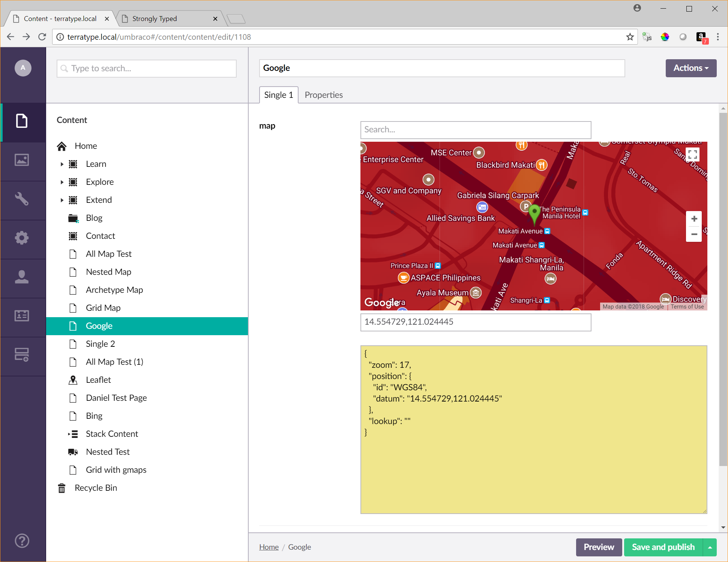The image size is (728, 562).
Task: Expand the Learn tree node
Action: [62, 164]
